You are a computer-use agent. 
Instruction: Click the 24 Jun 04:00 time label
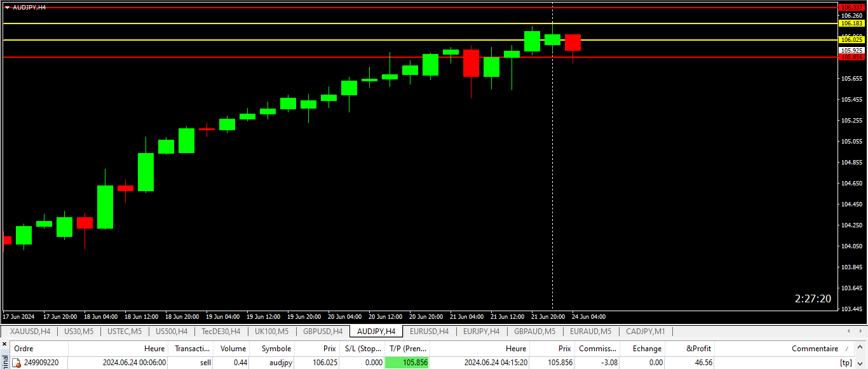[x=588, y=316]
